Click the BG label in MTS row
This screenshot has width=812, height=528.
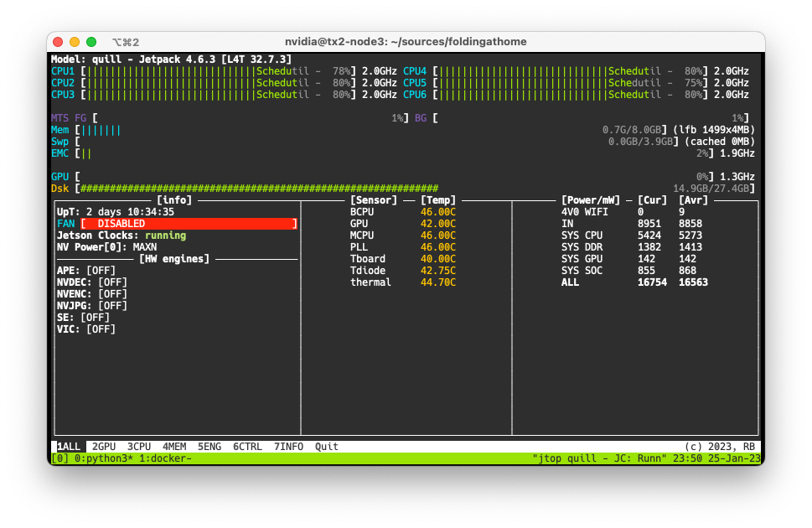tap(421, 118)
